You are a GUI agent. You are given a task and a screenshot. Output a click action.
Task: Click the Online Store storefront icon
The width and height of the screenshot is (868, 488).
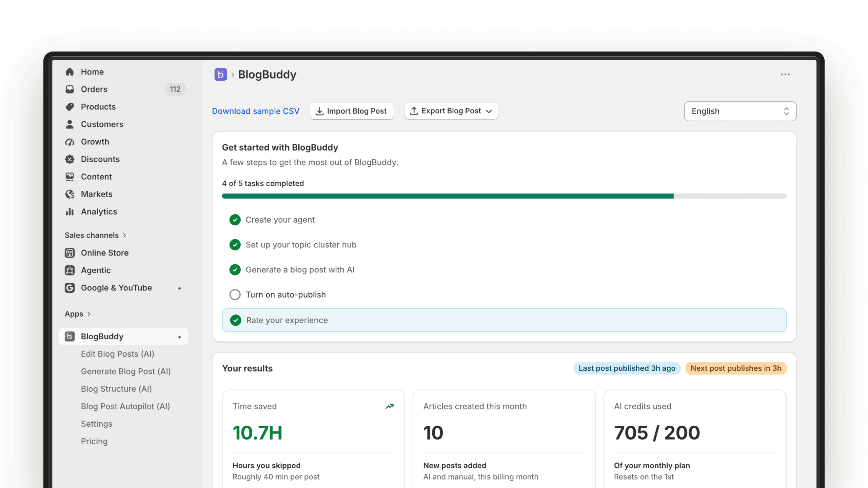[70, 253]
